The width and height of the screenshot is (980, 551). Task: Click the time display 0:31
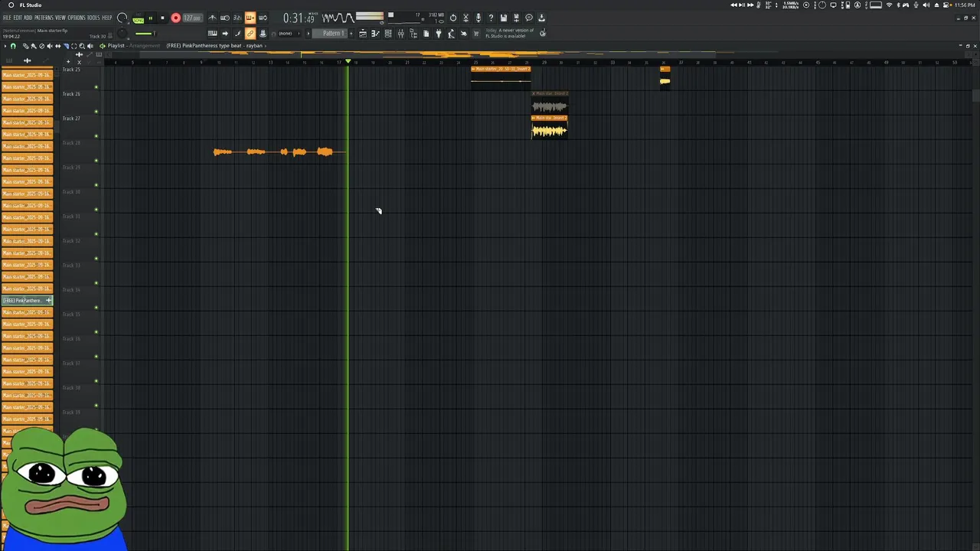(x=299, y=18)
